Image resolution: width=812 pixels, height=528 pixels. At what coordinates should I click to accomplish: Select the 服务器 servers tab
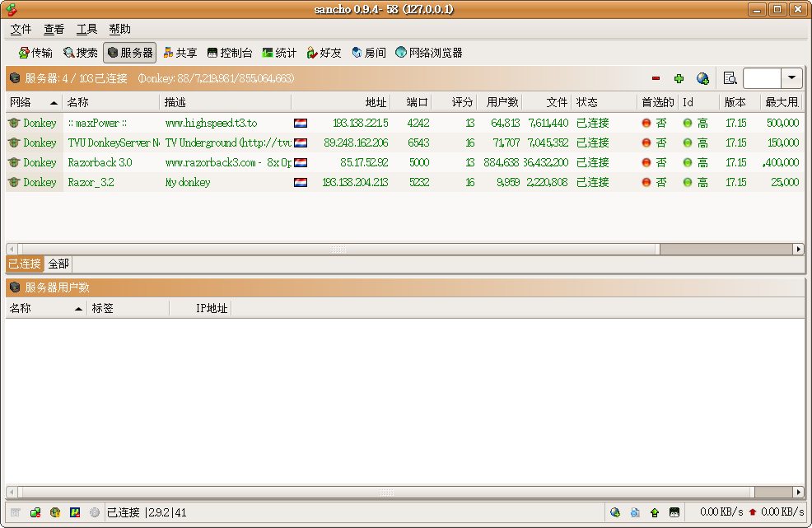(130, 53)
